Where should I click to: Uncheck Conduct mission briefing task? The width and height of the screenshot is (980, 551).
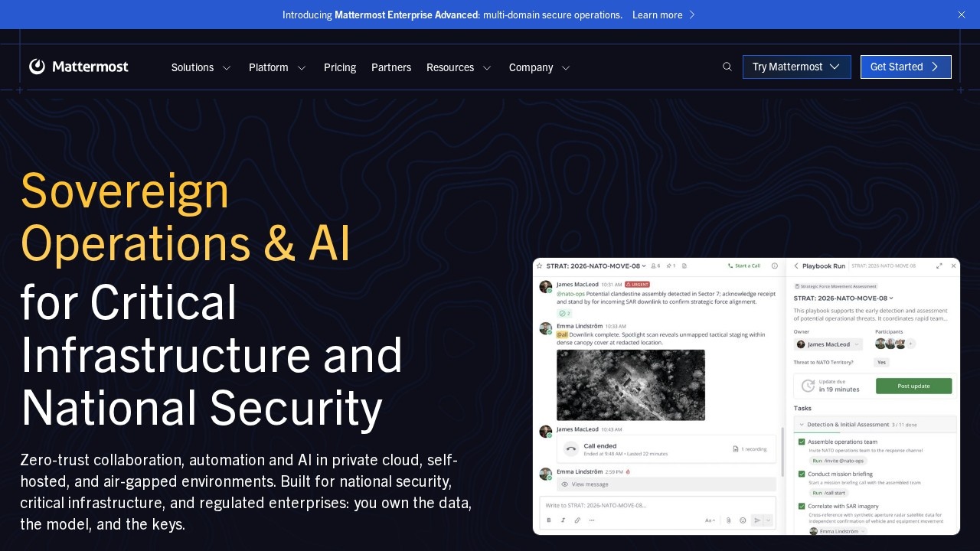802,474
